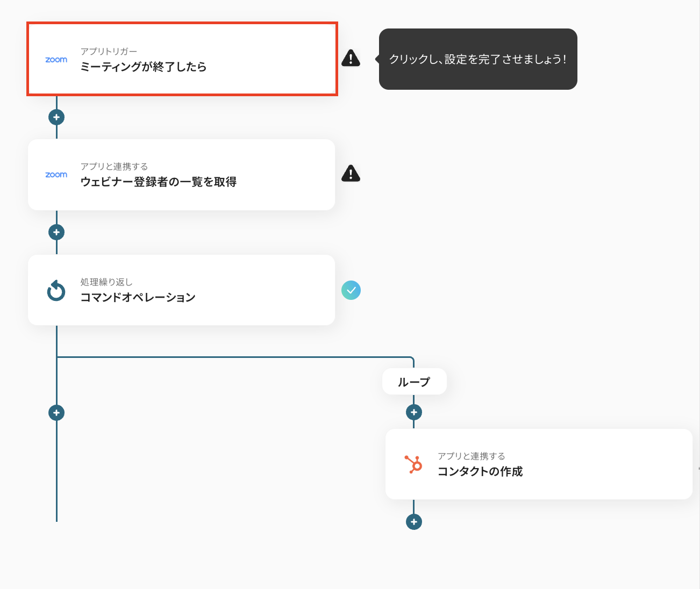Click the warning icon beside ミーティングが終了したら
The image size is (700, 589).
click(x=351, y=58)
